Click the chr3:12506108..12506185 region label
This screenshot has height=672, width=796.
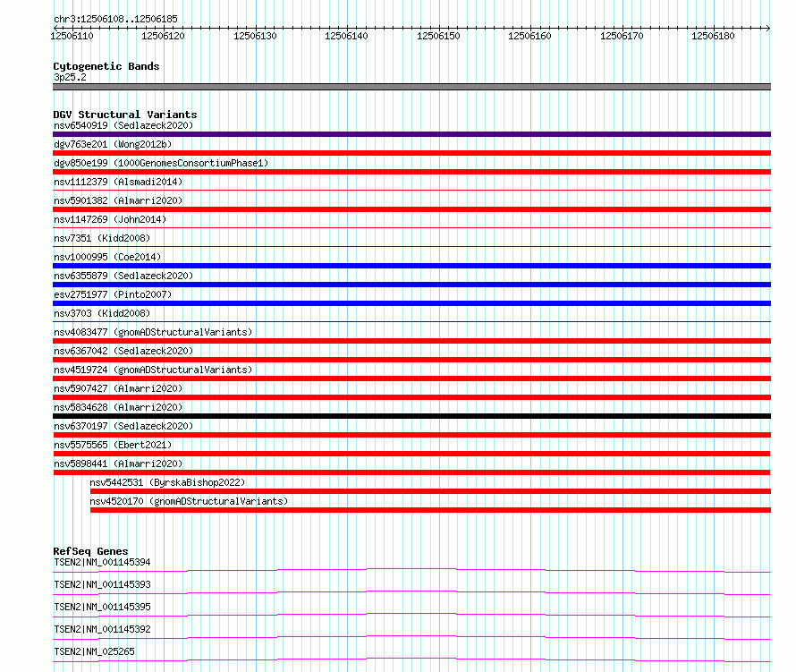(115, 20)
